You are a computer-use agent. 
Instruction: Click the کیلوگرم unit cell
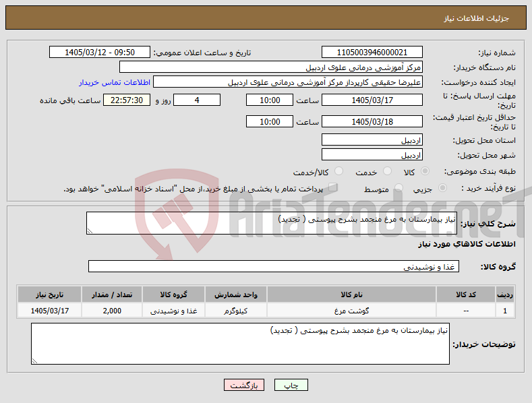pyautogui.click(x=236, y=311)
